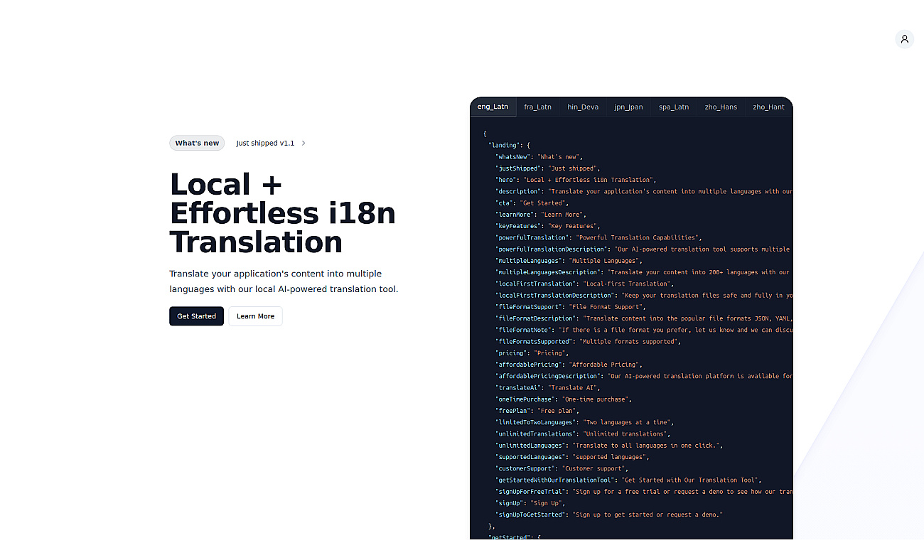Click the "supportedLanguages" JSON line
The height and width of the screenshot is (560, 924).
[x=573, y=457]
